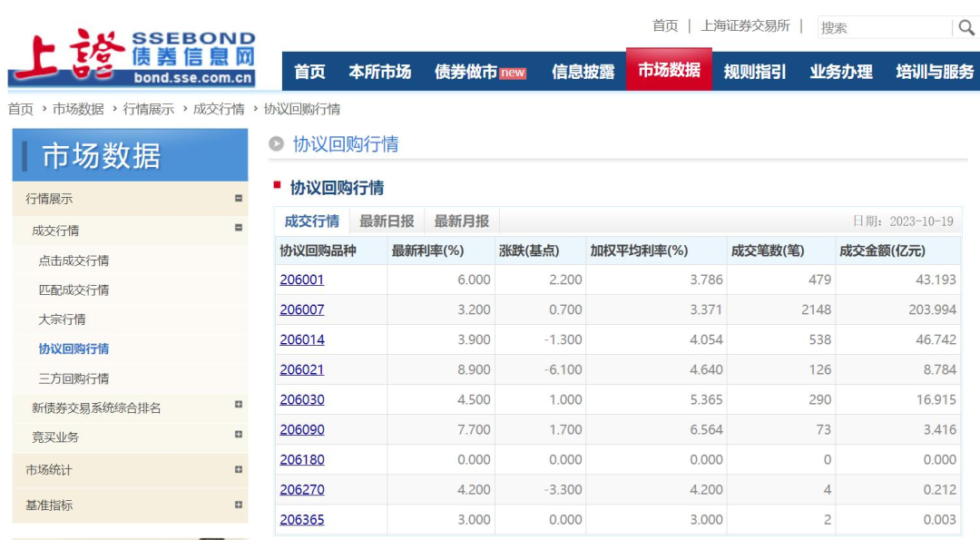The height and width of the screenshot is (540, 980).
Task: Expand 新债券交易系统综合排名
Action: click(x=238, y=405)
